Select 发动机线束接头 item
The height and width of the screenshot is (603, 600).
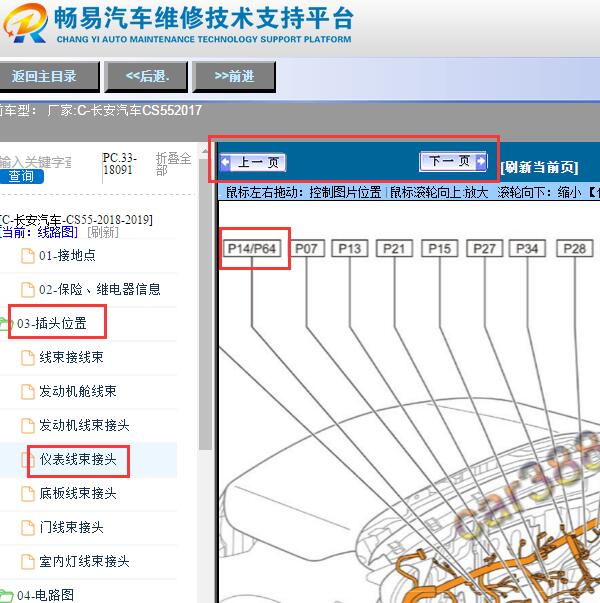coord(84,425)
